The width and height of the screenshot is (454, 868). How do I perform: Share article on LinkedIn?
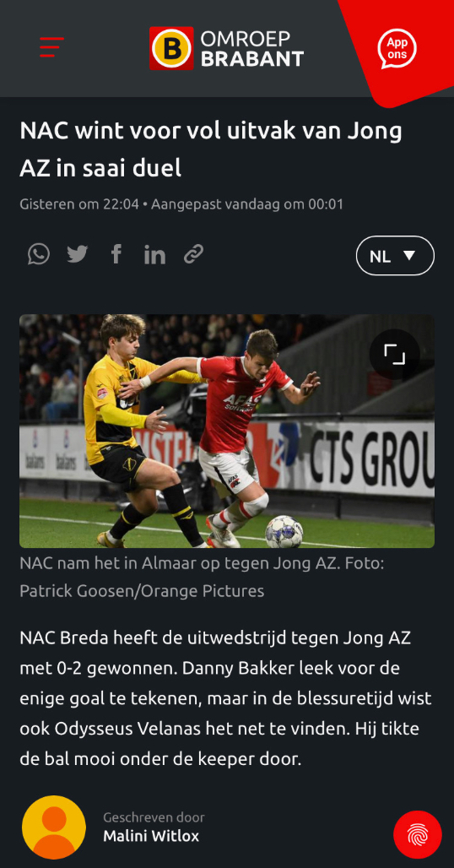point(154,255)
